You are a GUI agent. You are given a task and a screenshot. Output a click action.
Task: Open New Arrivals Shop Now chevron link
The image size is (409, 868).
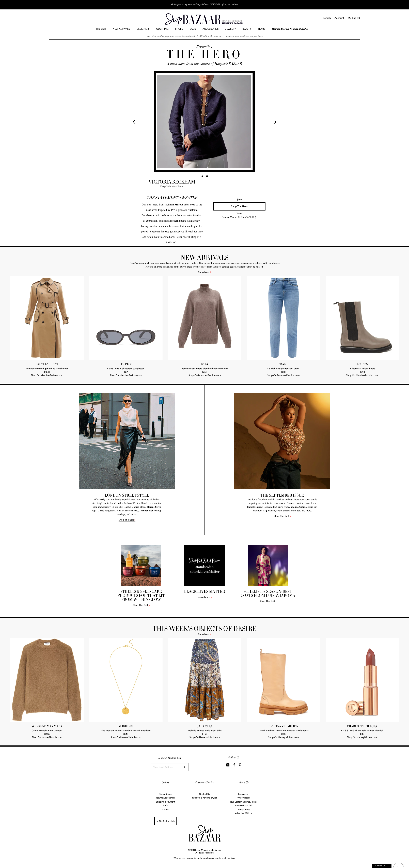pyautogui.click(x=204, y=272)
